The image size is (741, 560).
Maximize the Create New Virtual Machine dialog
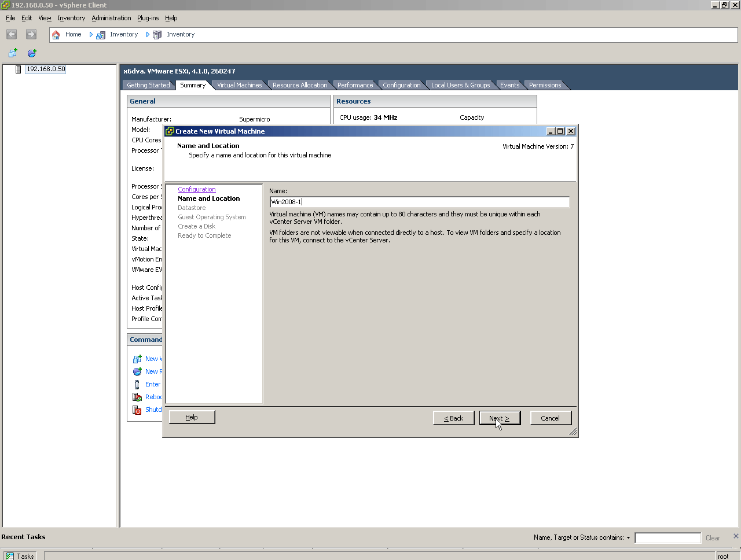click(560, 131)
